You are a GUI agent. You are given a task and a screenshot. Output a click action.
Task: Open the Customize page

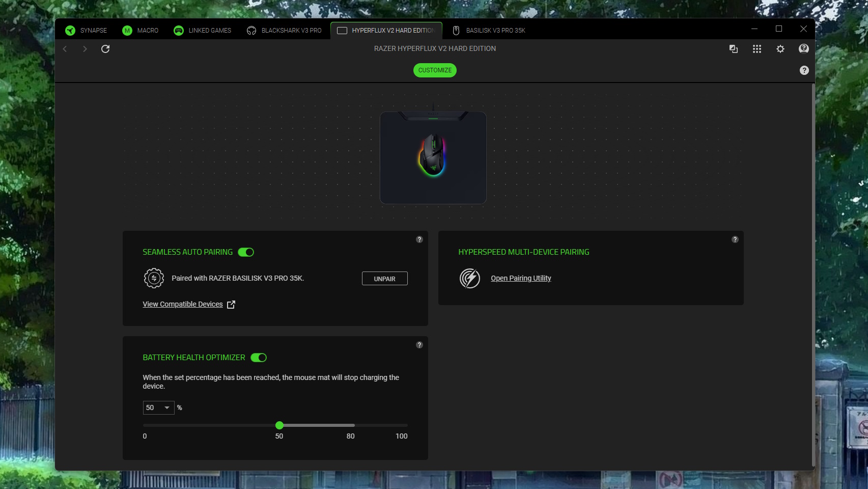434,70
